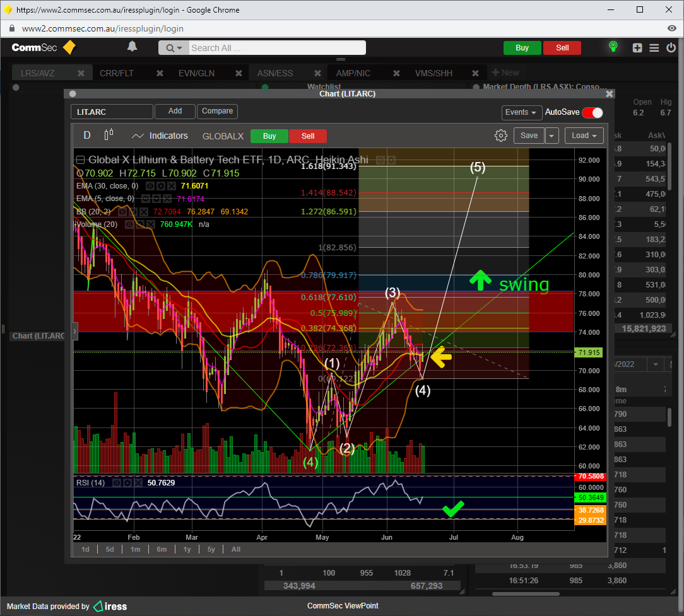Open RSI (14) settings gear
Screen dimensions: 684x616
pyautogui.click(x=127, y=483)
